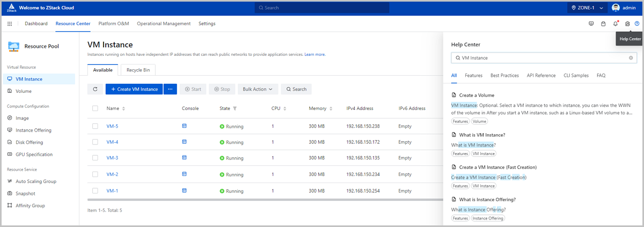Click Create VM Instance button
The width and height of the screenshot is (644, 227).
[134, 89]
